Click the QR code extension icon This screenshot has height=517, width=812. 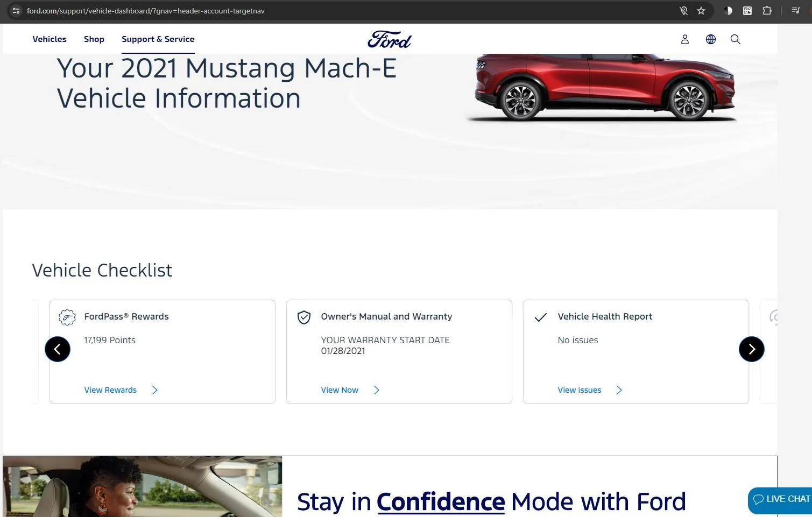coord(747,11)
